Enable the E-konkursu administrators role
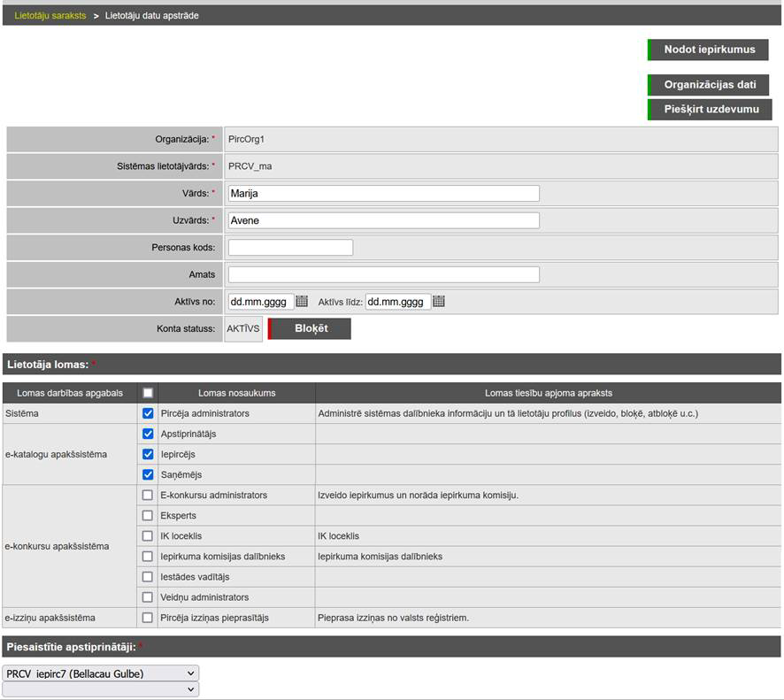784x700 pixels. (x=148, y=496)
